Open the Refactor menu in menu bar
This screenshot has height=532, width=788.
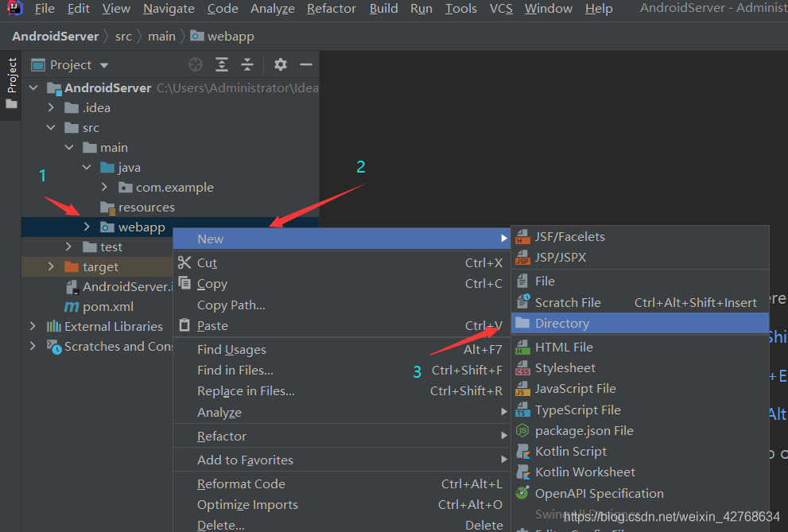[331, 9]
